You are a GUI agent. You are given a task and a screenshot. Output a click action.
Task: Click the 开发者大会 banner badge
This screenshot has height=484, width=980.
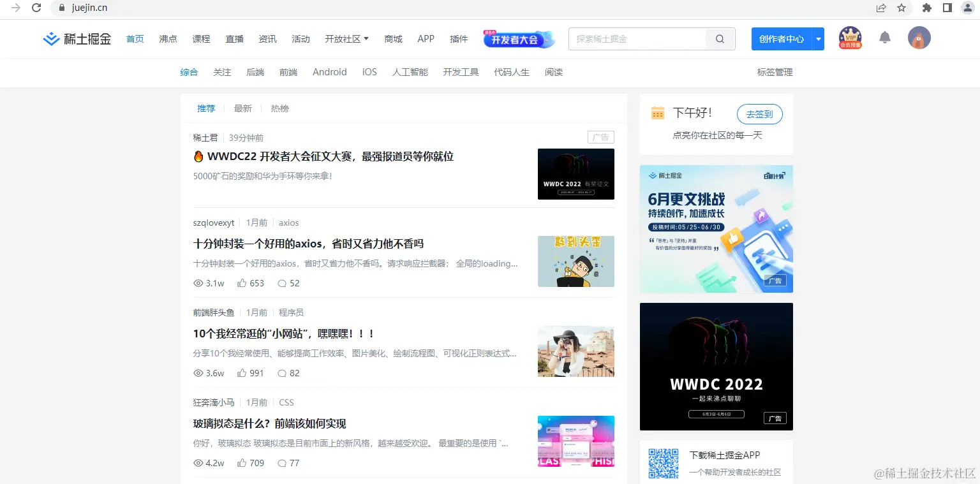tap(519, 39)
